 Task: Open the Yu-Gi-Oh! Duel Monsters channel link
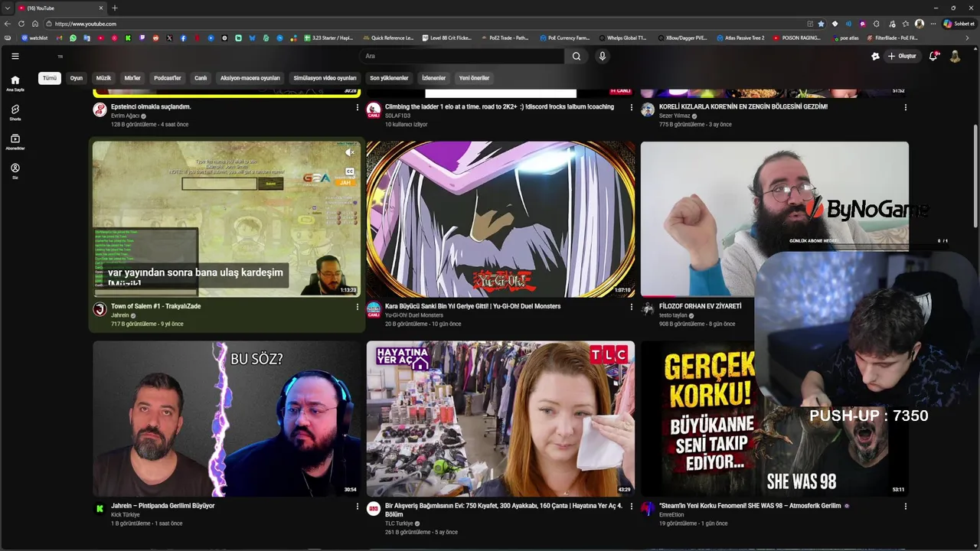click(x=414, y=315)
